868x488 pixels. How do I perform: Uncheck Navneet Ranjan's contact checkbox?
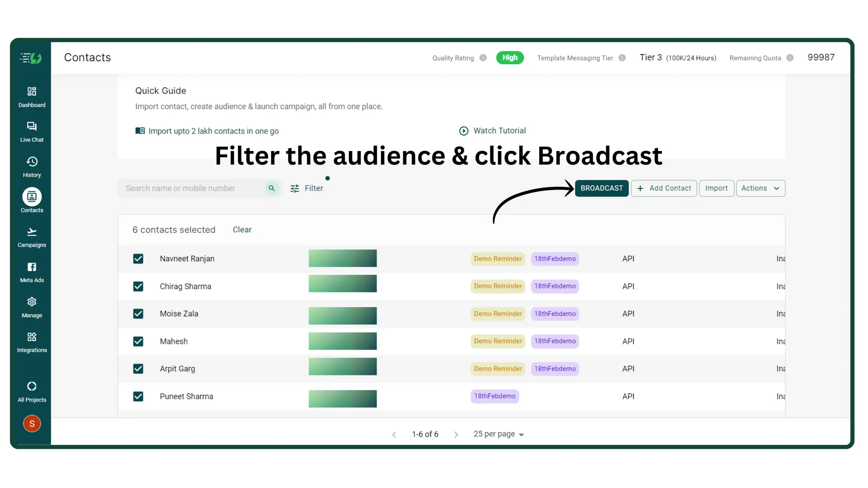pyautogui.click(x=138, y=259)
